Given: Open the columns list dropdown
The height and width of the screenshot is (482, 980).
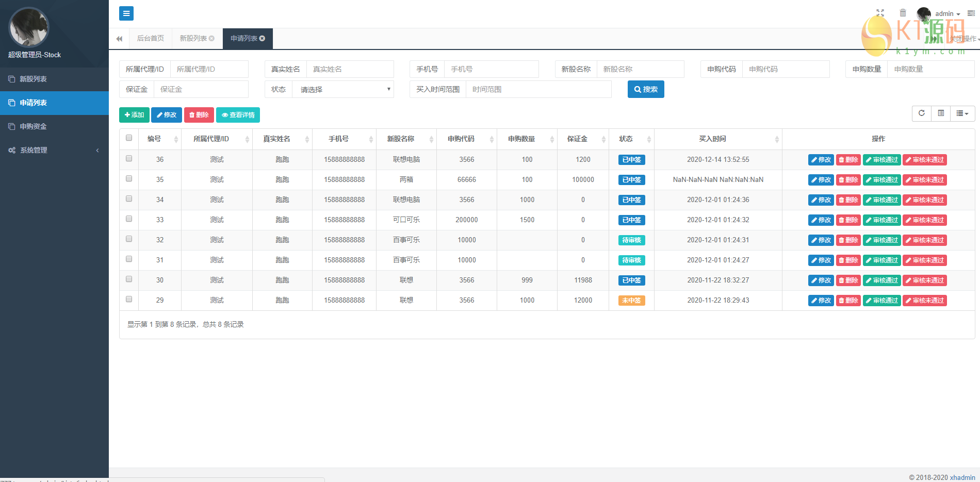Looking at the screenshot, I should click(962, 113).
